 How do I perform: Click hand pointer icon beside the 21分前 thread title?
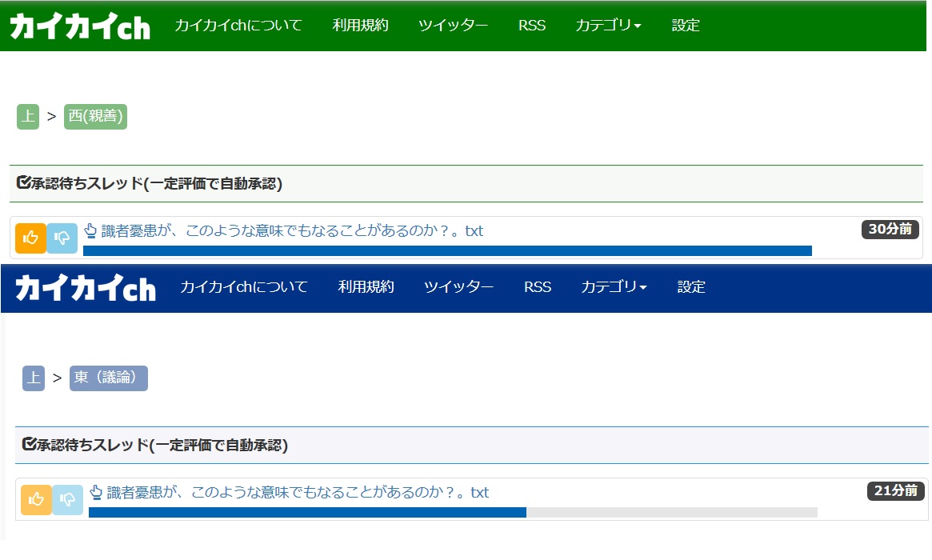pos(96,492)
